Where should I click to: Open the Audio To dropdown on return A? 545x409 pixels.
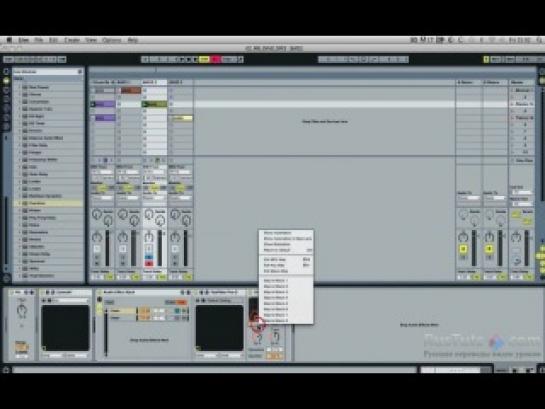point(468,198)
